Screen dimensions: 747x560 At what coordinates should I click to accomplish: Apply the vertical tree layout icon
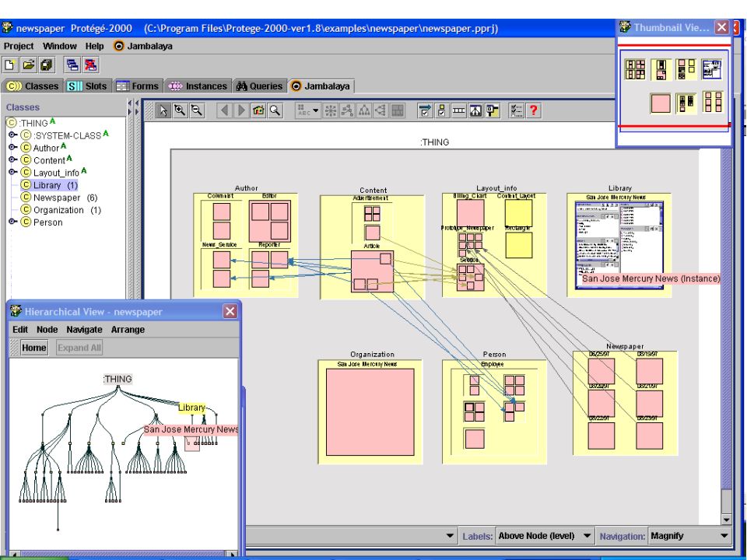click(x=364, y=111)
